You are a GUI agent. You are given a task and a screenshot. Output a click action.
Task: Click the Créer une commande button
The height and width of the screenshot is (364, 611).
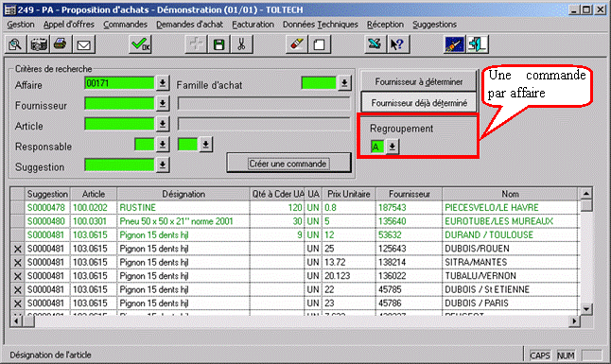coord(288,164)
